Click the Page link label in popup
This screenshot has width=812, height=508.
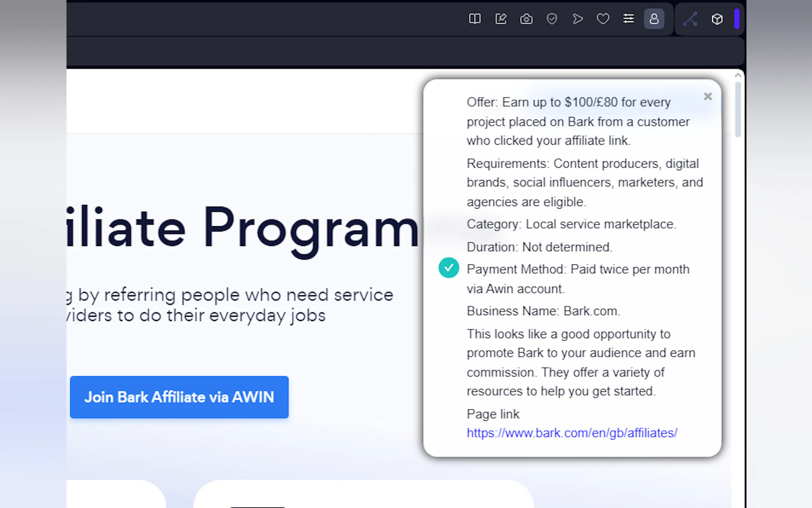pyautogui.click(x=493, y=414)
